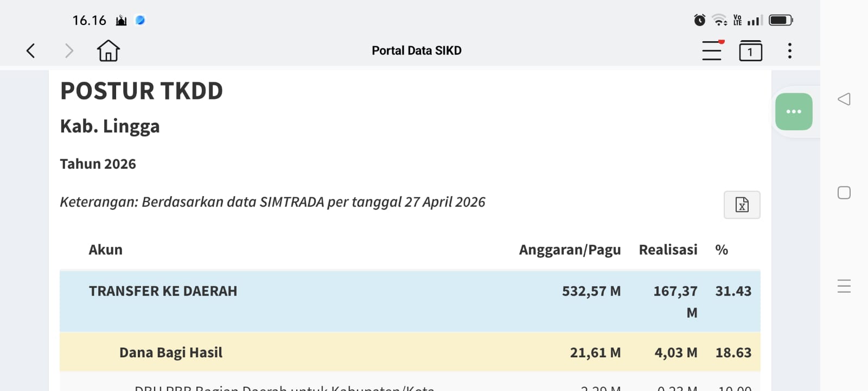Expand the Dana Bagi Hasil row

click(x=171, y=353)
